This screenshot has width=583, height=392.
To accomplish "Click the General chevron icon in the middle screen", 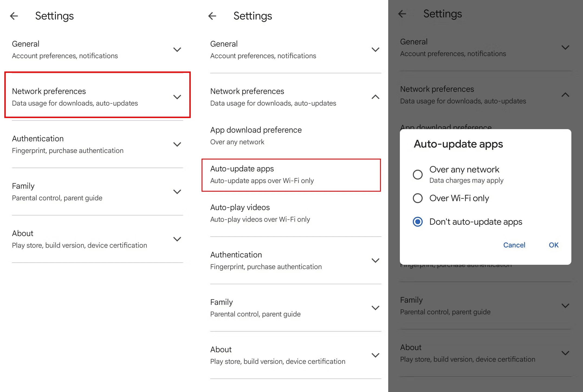I will coord(375,50).
